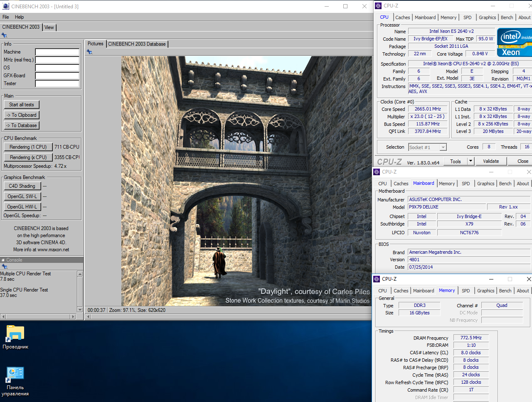Click the MHz (real freq.) input field
The image size is (532, 402).
point(57,60)
